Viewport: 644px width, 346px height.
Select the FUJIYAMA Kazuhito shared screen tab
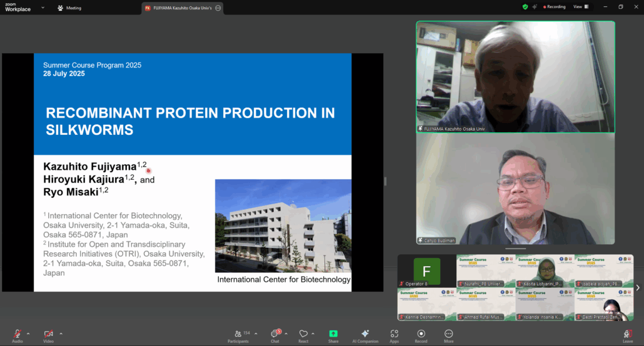coord(179,8)
